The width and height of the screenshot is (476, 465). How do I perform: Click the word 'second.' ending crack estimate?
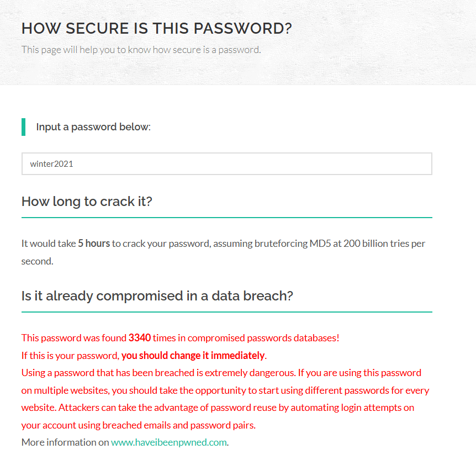[38, 261]
